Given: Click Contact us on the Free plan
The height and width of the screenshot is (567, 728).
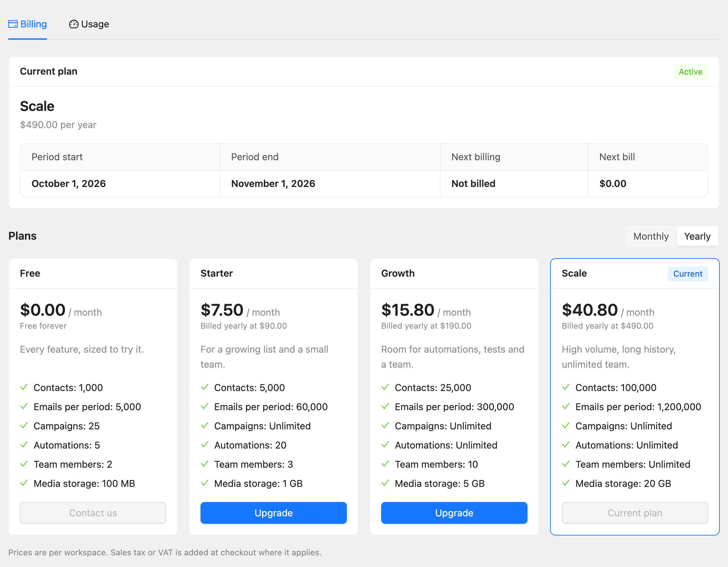Looking at the screenshot, I should point(93,513).
